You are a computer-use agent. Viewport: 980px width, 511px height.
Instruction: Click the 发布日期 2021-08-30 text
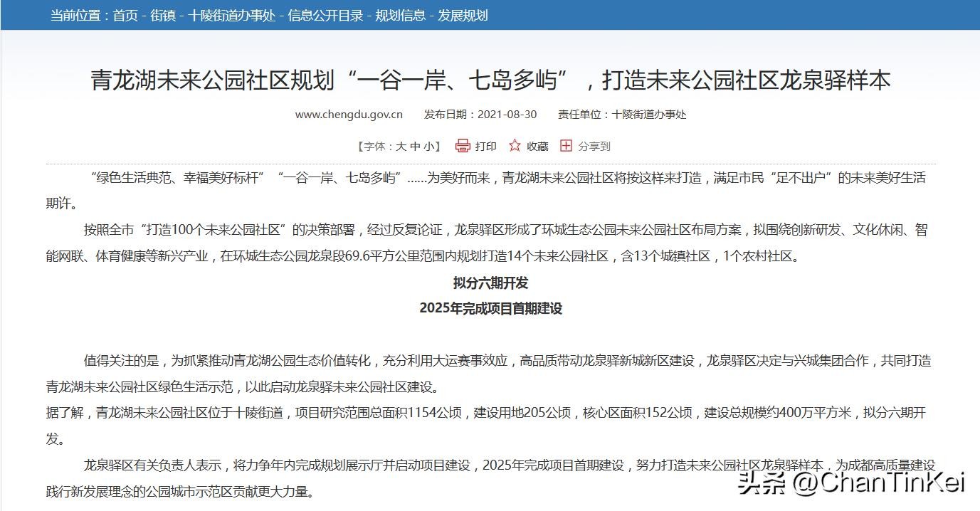480,115
